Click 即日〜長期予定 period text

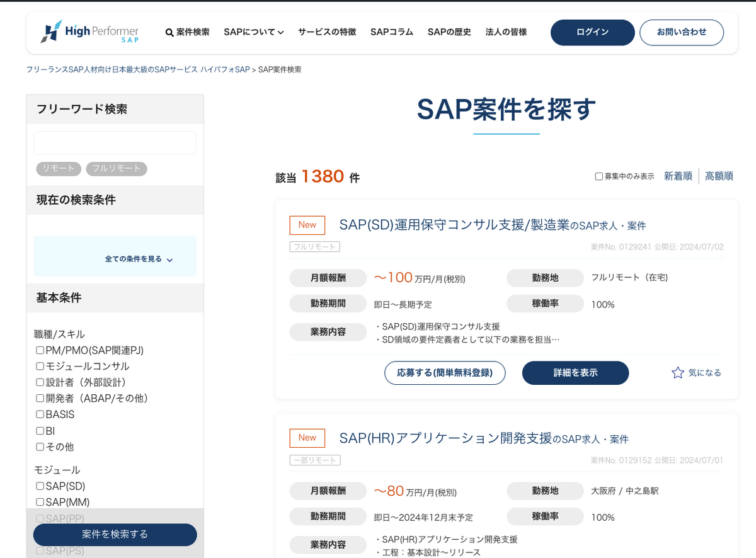(403, 304)
